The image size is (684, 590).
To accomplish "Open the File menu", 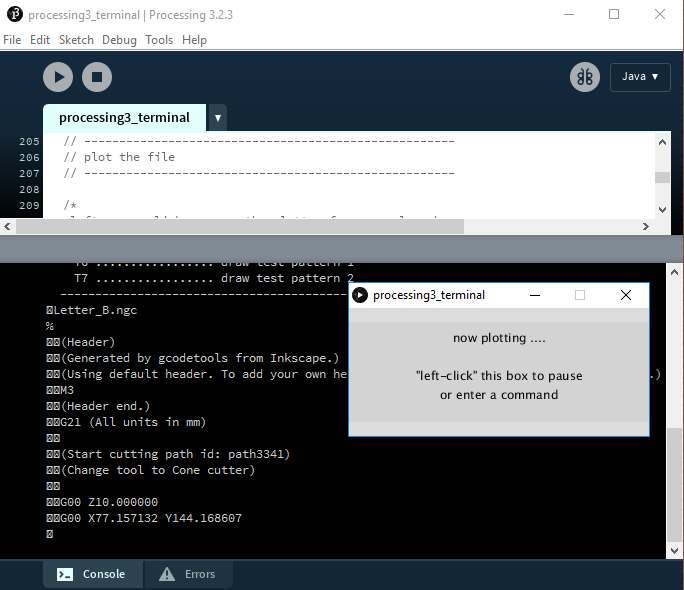I will pos(12,40).
